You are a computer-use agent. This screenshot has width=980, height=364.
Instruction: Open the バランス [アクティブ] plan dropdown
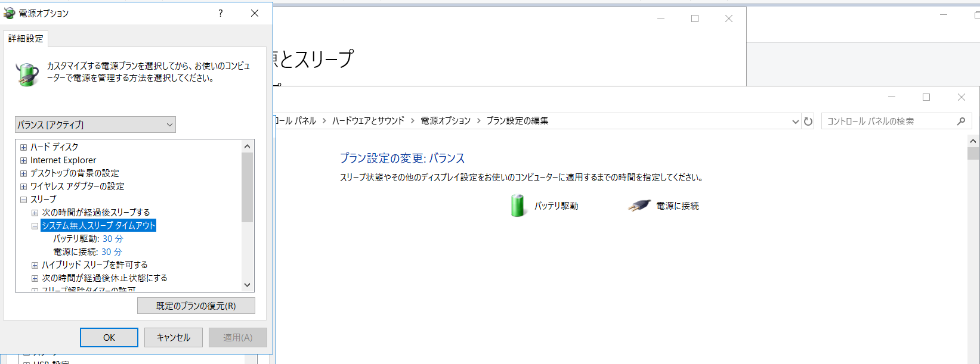click(95, 125)
